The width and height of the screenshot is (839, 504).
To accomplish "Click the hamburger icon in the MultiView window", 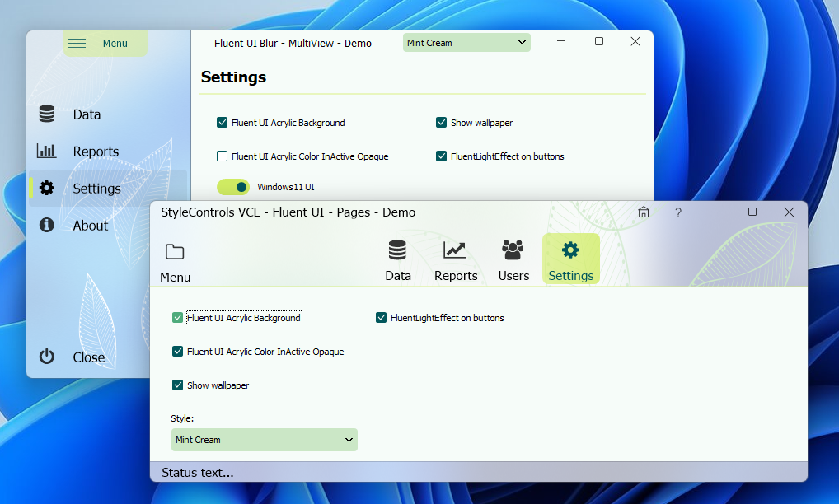I will point(77,44).
